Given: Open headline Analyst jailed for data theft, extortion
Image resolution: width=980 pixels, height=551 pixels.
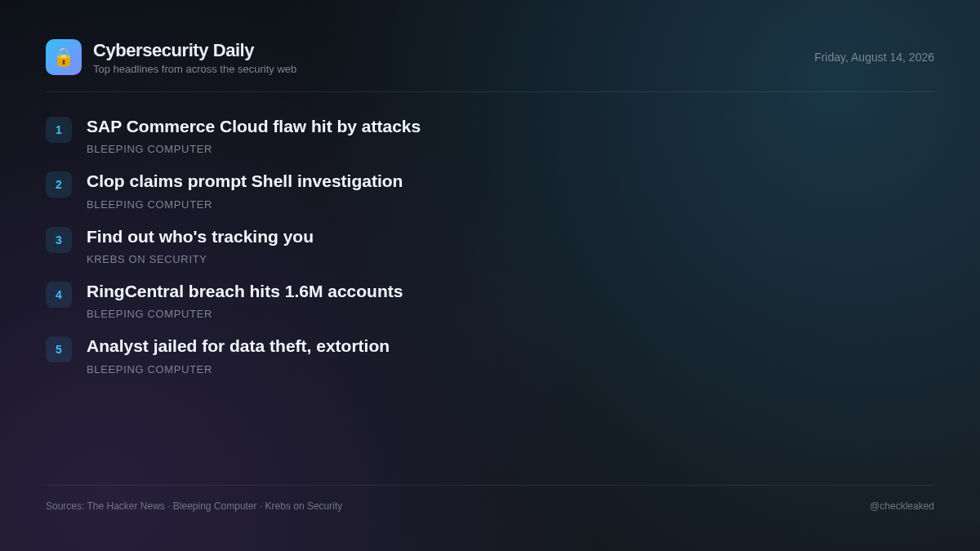Looking at the screenshot, I should tap(238, 346).
